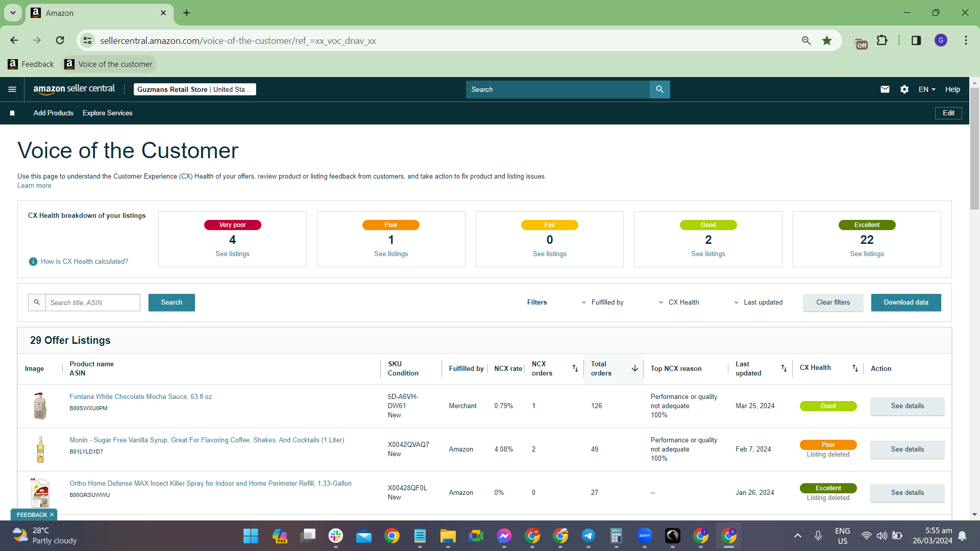This screenshot has height=551, width=980.
Task: Open Slack from the taskbar
Action: point(336,536)
